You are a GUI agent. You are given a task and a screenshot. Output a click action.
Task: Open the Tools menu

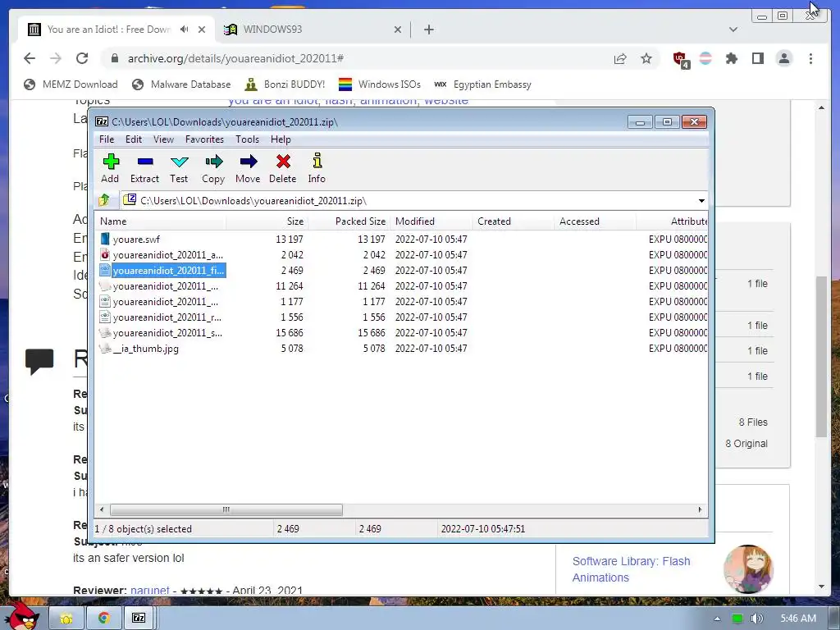pos(247,139)
